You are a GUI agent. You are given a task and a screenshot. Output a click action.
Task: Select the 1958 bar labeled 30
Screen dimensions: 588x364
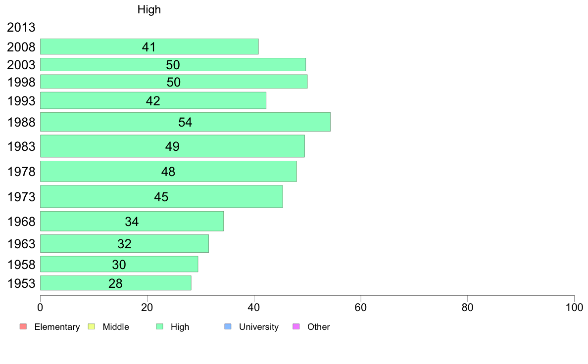click(119, 264)
